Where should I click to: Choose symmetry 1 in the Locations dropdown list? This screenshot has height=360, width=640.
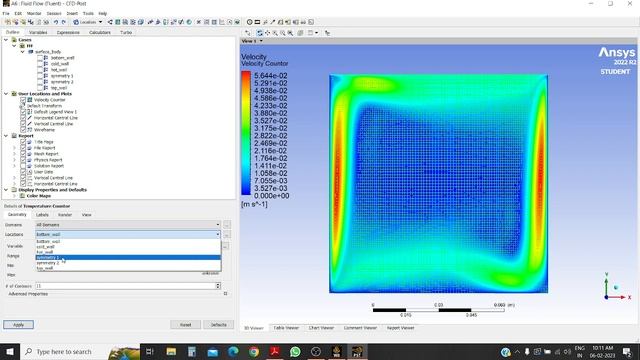[x=128, y=258]
